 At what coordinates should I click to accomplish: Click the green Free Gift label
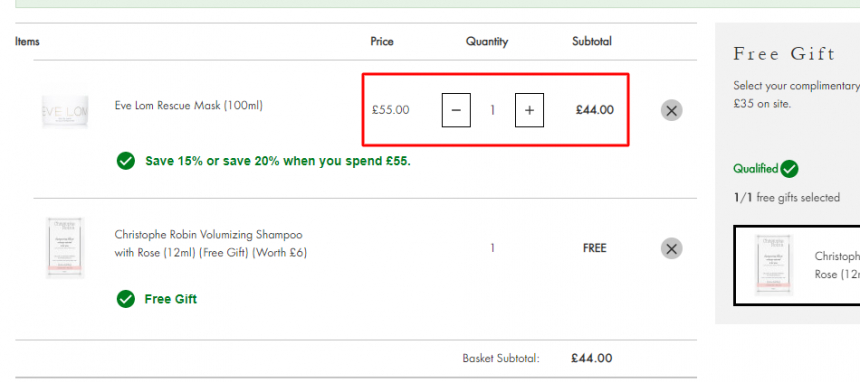point(171,299)
